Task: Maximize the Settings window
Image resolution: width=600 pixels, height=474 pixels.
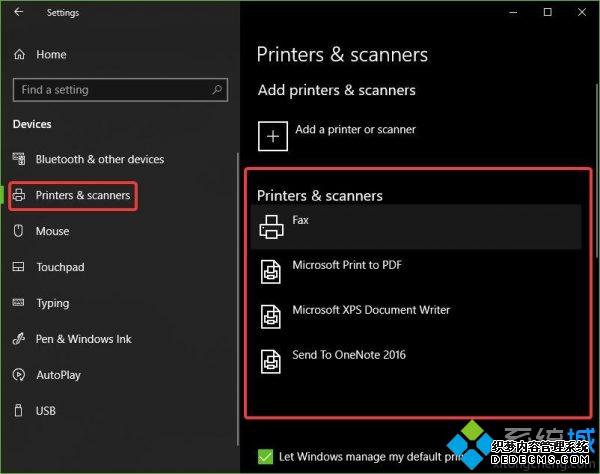Action: 548,12
